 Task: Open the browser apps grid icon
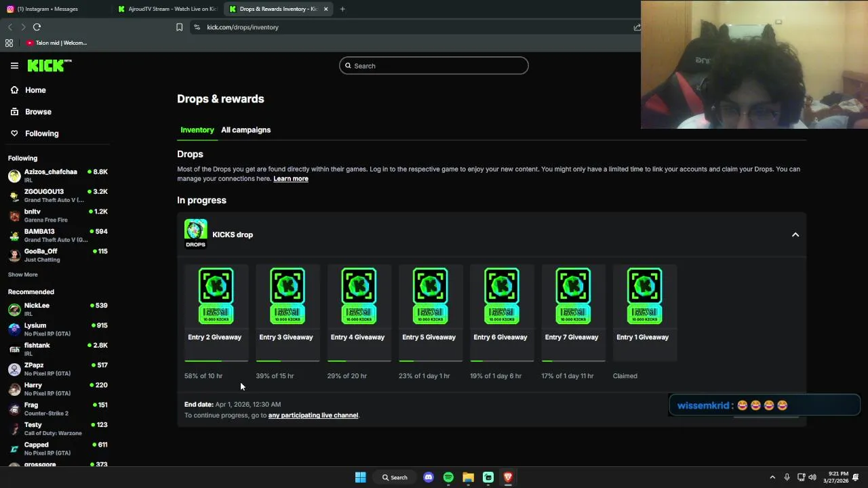point(9,43)
